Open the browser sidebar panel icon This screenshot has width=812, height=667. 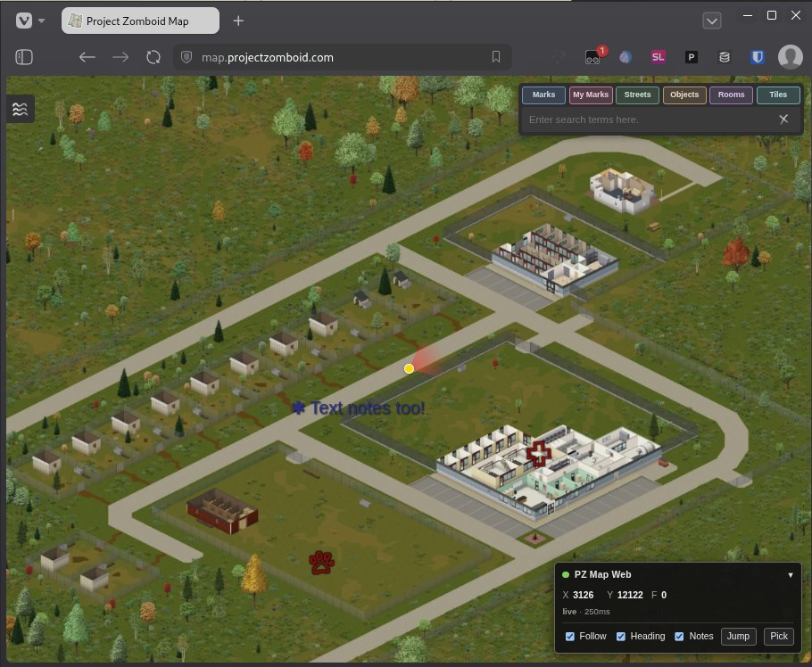(x=24, y=57)
